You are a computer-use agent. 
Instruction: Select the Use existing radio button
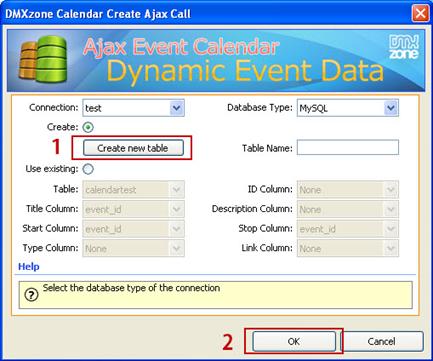pos(88,169)
